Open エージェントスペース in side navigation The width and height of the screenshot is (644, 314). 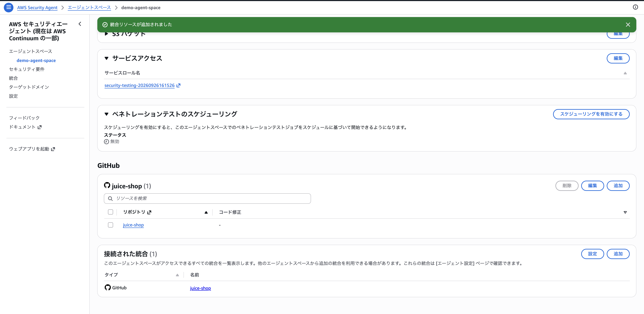tap(30, 51)
